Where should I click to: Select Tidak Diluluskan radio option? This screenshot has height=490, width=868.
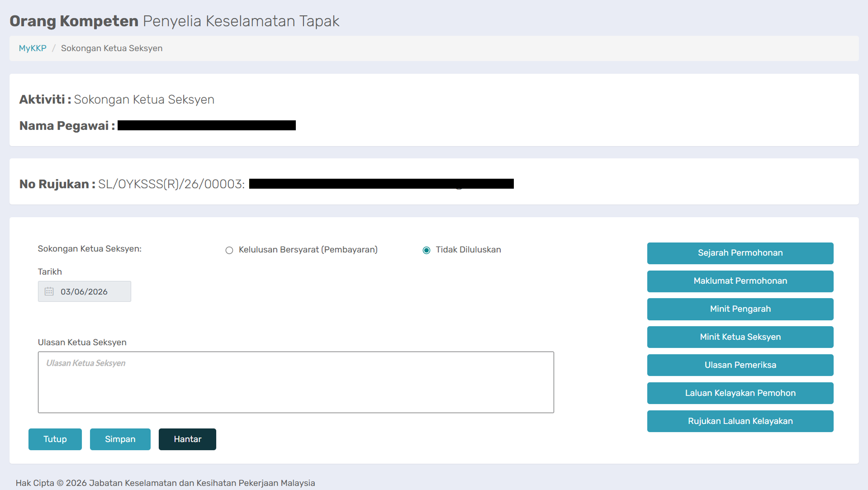click(426, 250)
